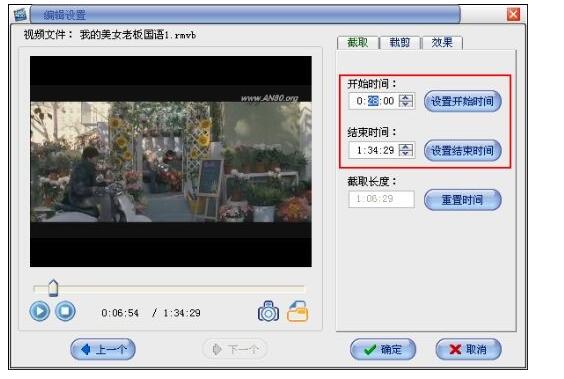564x379 pixels.
Task: Cancel with the 取消 button
Action: coord(468,349)
